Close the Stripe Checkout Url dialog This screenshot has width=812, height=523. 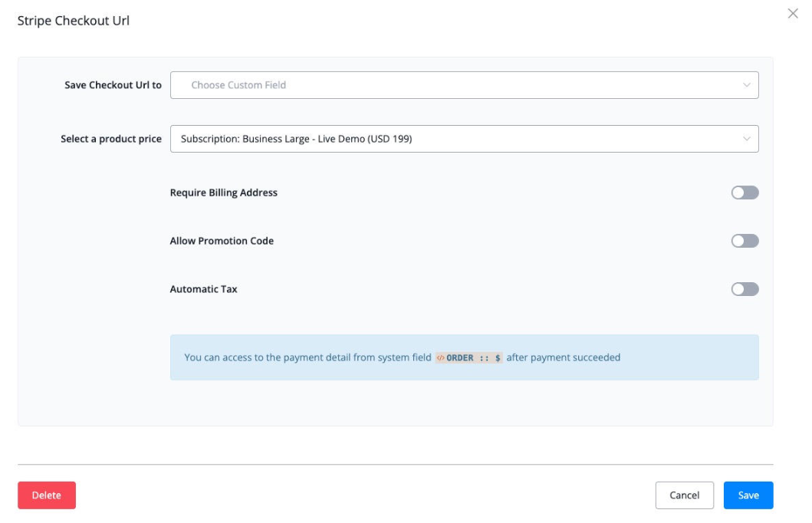pyautogui.click(x=793, y=14)
